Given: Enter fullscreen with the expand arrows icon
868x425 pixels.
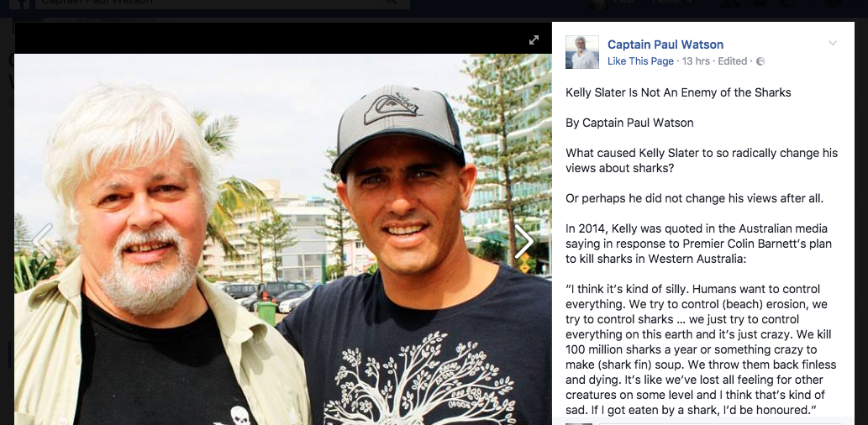Looking at the screenshot, I should 534,39.
